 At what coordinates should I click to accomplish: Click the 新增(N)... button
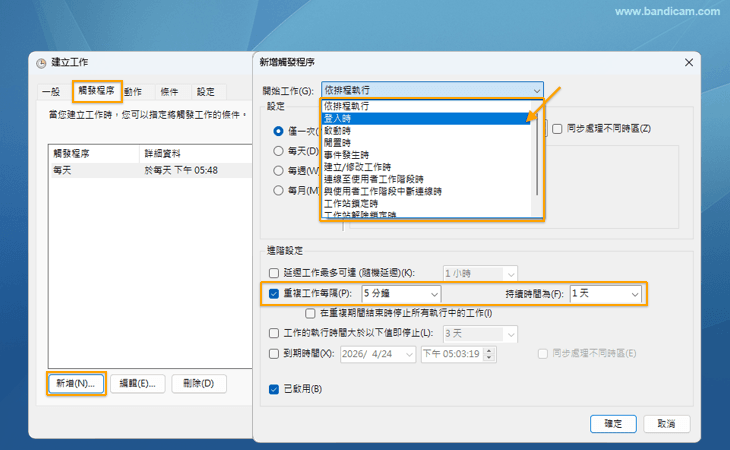[75, 383]
